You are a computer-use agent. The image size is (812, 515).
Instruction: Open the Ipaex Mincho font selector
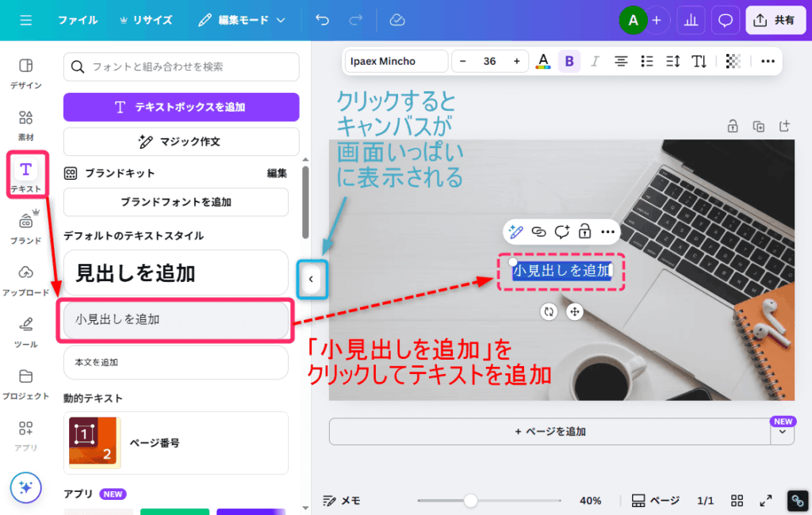(396, 61)
